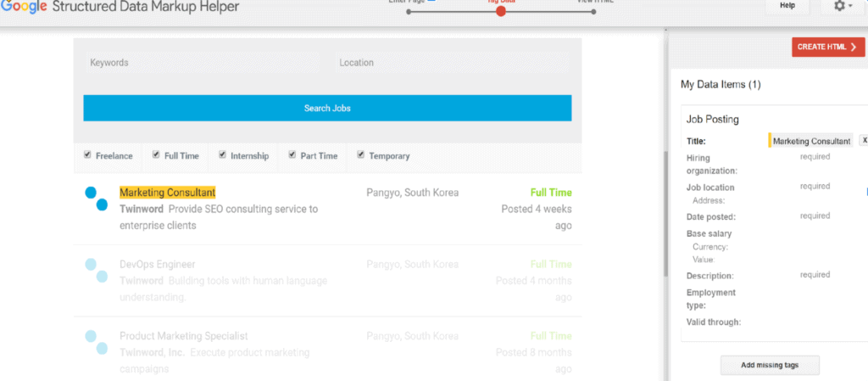Click the Search Jobs button
Screen dimensions: 868x381
(x=327, y=108)
